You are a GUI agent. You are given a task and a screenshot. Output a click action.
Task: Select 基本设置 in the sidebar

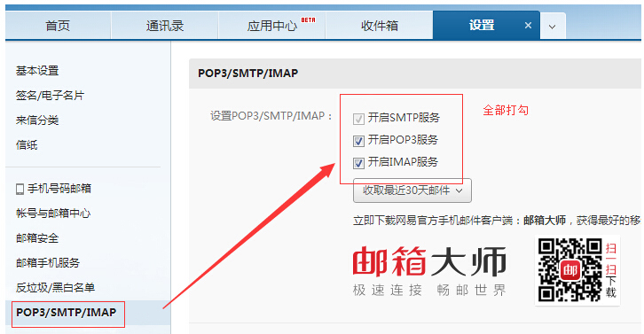(37, 71)
